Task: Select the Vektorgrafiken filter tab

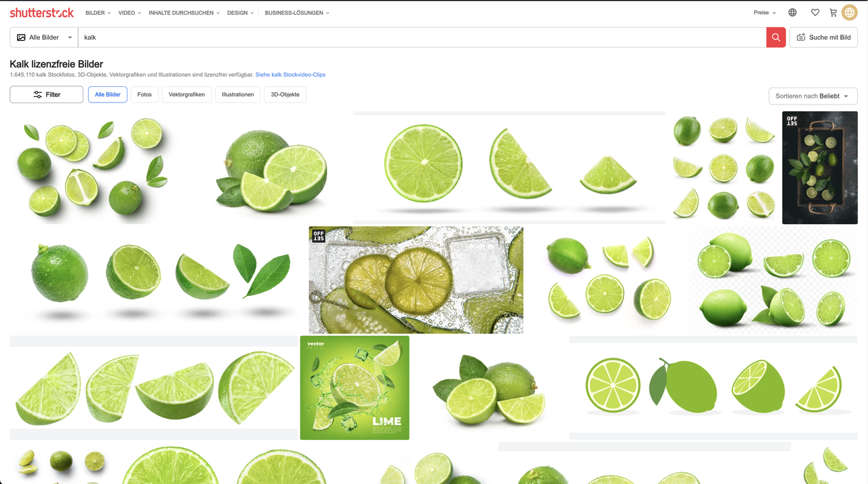Action: 186,94
